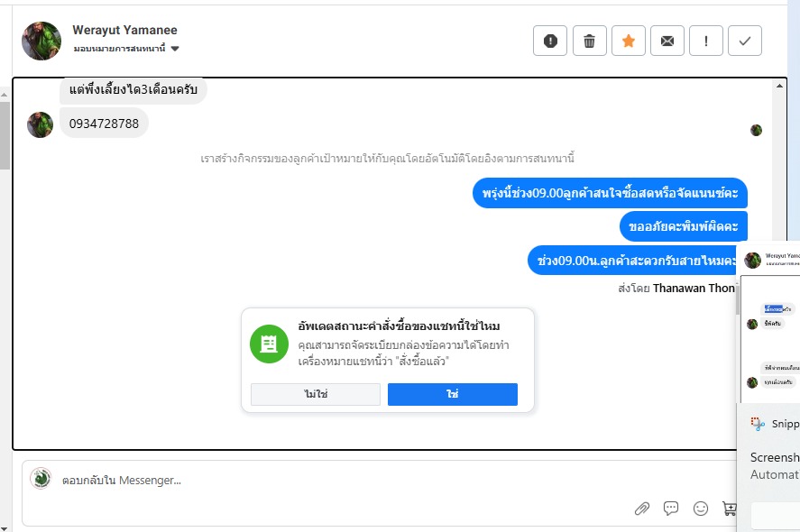Image resolution: width=800 pixels, height=532 pixels.
Task: Click the shopping cart create order icon
Action: pos(729,509)
